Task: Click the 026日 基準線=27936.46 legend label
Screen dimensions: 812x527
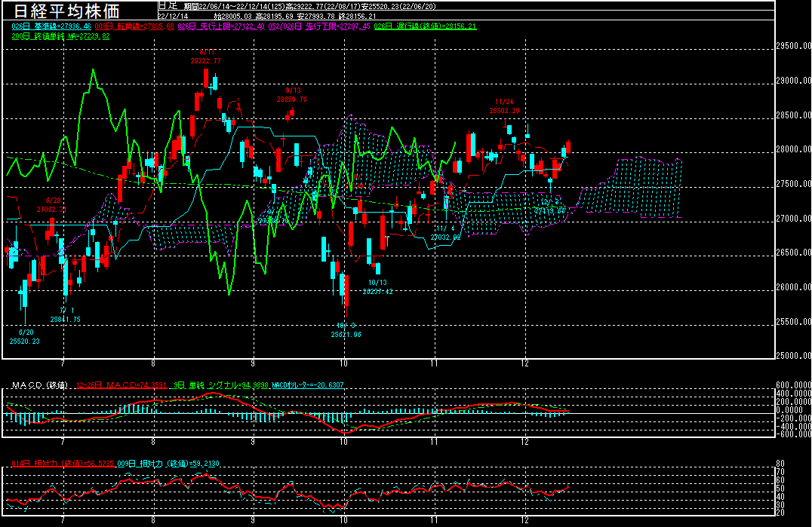Action: coord(51,26)
